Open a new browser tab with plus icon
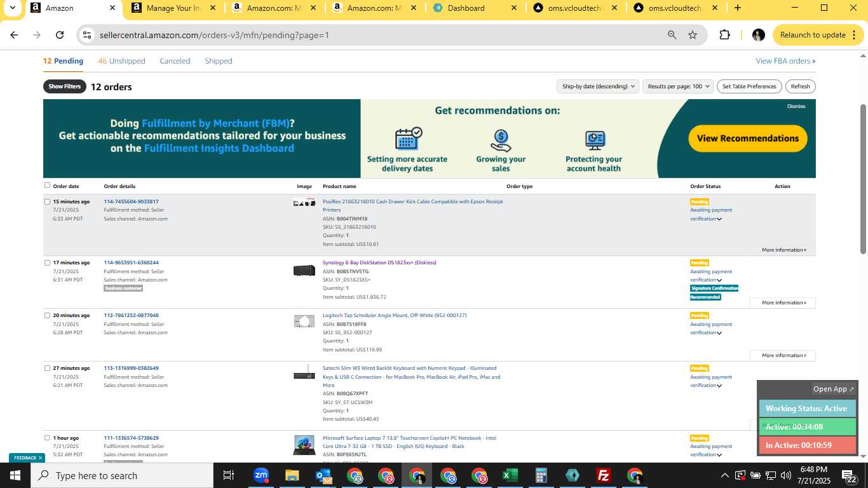The image size is (868, 488). [x=737, y=8]
